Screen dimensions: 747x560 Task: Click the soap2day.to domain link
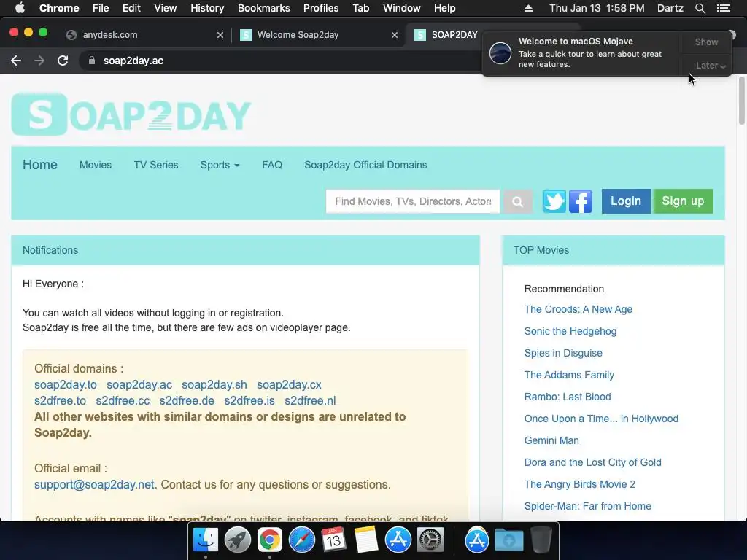point(65,385)
